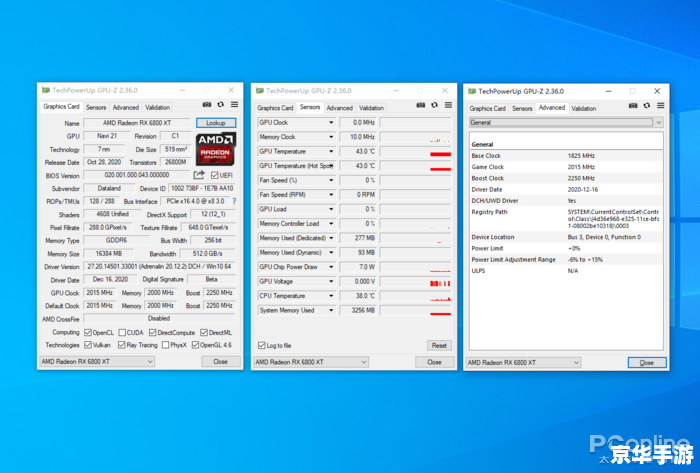The image size is (700, 473).
Task: Open hamburger menu in Graphics Card window
Action: click(x=234, y=104)
